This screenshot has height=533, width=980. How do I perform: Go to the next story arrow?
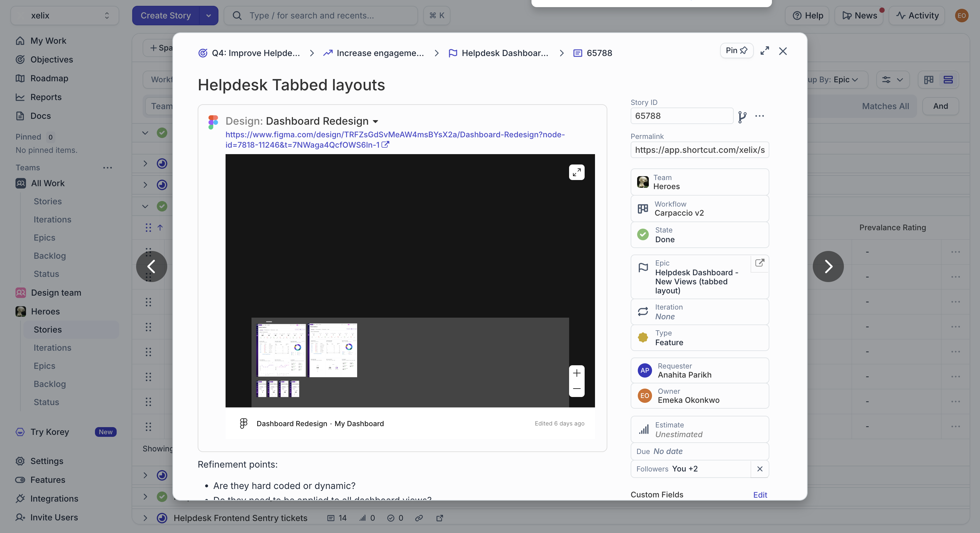(828, 266)
